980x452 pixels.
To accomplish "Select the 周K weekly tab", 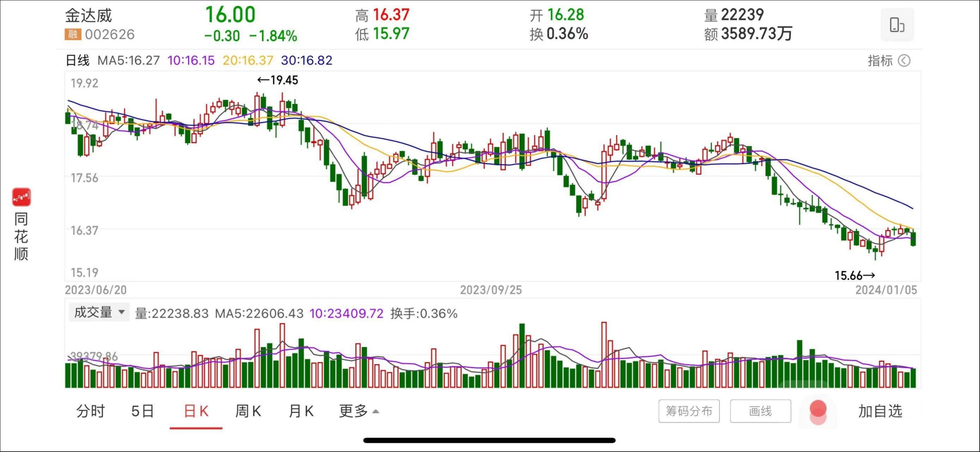I will tap(248, 411).
